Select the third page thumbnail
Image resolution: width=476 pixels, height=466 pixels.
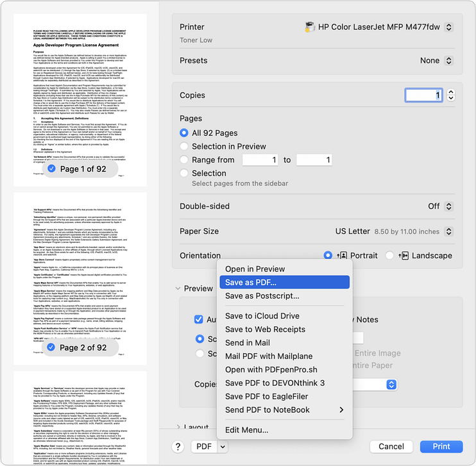point(80,417)
